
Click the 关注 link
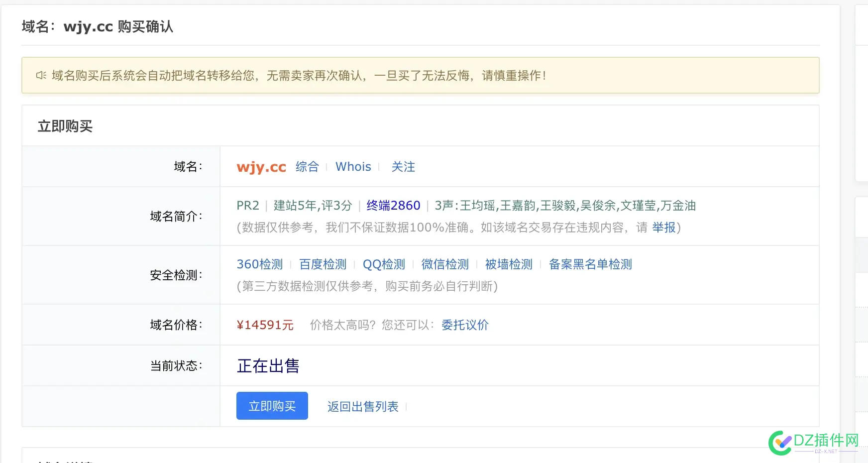pyautogui.click(x=403, y=167)
